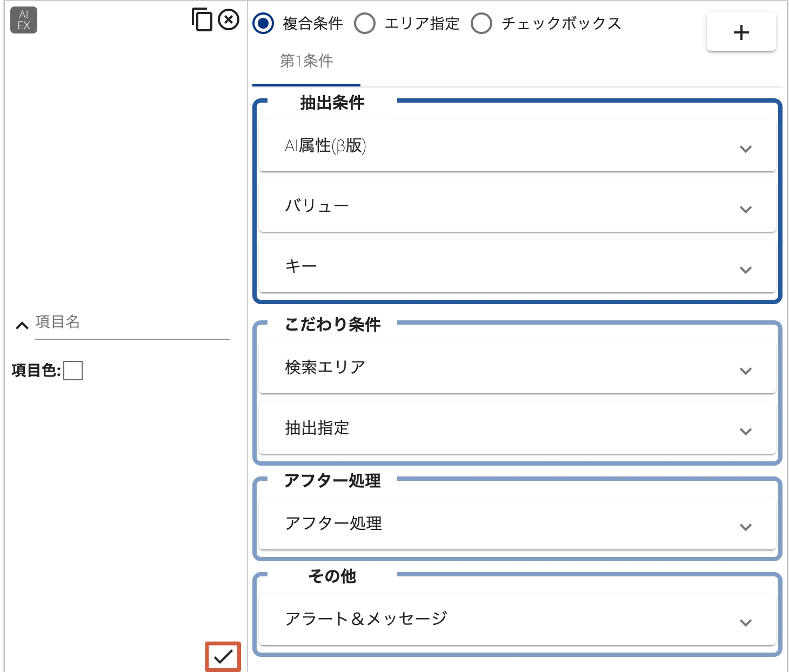The image size is (789, 672).
Task: Click the copy item icon
Action: [202, 20]
